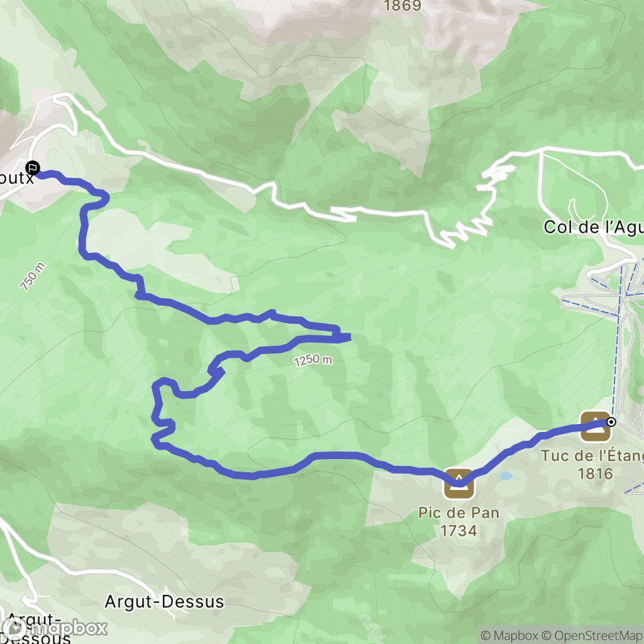Click the 750 m contour label
Viewport: 644px width, 644px height.
pyautogui.click(x=33, y=277)
